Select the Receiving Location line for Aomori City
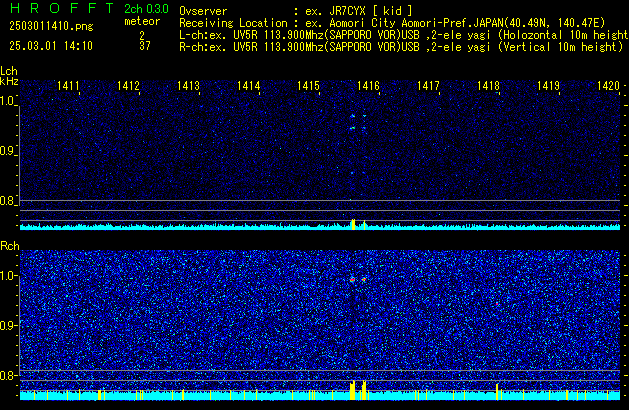The image size is (629, 410). pos(392,23)
